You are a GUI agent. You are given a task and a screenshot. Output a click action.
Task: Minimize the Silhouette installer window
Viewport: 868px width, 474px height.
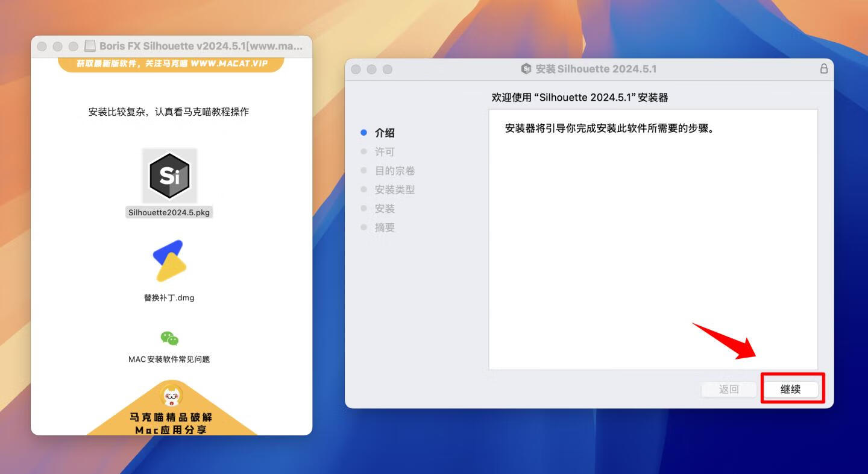coord(371,69)
